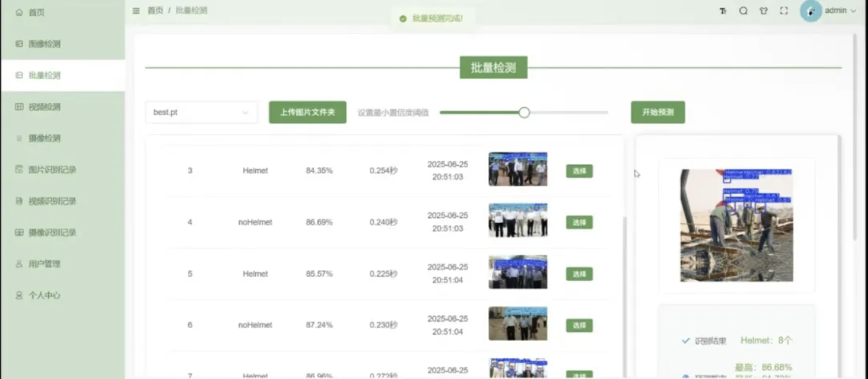Screen dimensions: 868x379
Task: Click 选择 for row 3
Action: click(579, 171)
